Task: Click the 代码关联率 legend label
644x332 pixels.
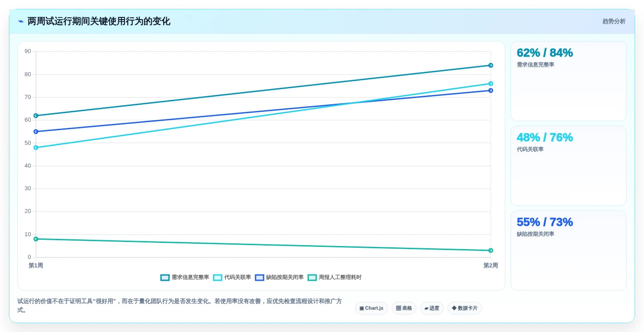Action: pos(238,277)
